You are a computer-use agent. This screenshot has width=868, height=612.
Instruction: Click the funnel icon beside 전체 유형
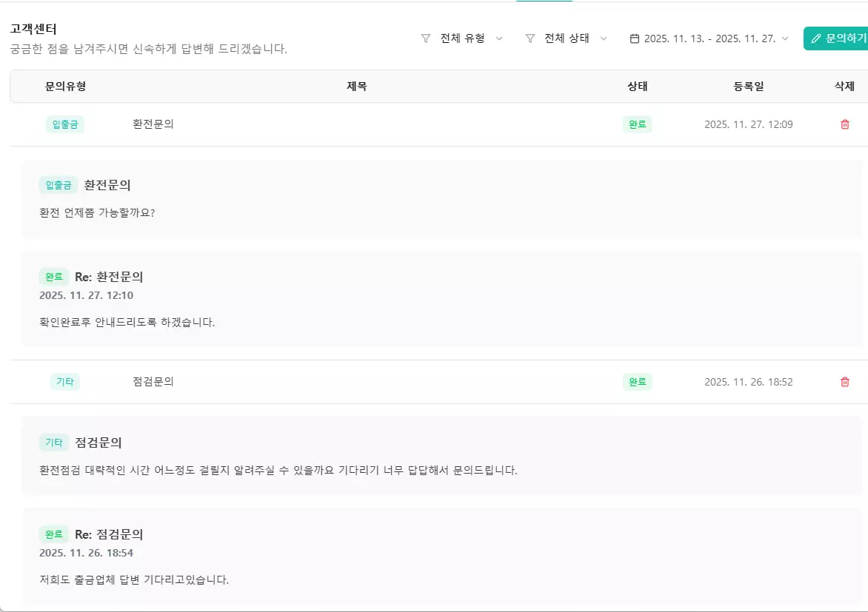(x=426, y=38)
